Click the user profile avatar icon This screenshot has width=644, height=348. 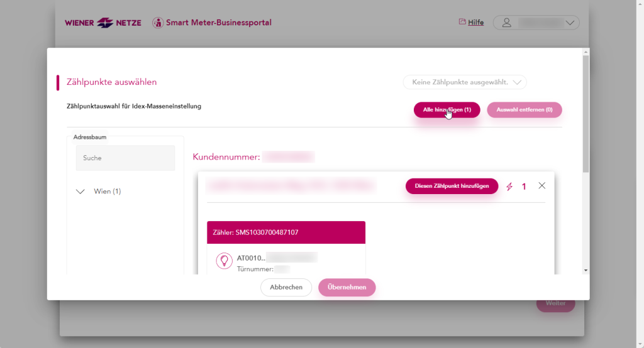point(507,23)
